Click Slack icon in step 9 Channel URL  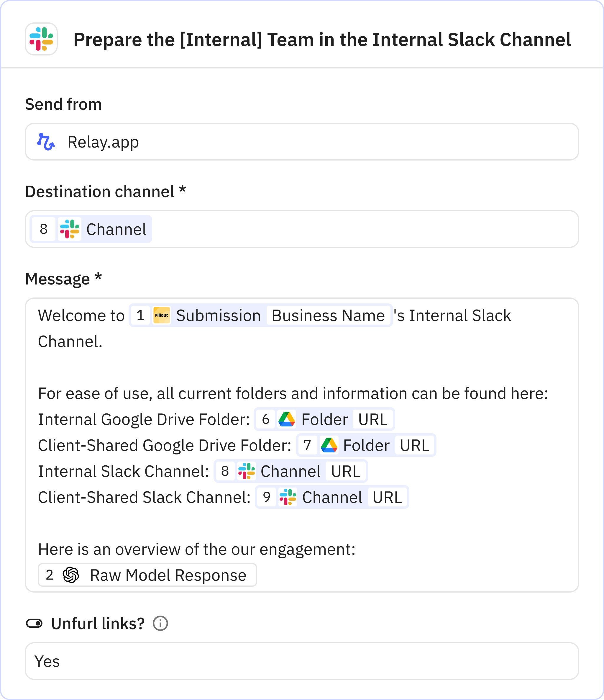[x=288, y=497]
